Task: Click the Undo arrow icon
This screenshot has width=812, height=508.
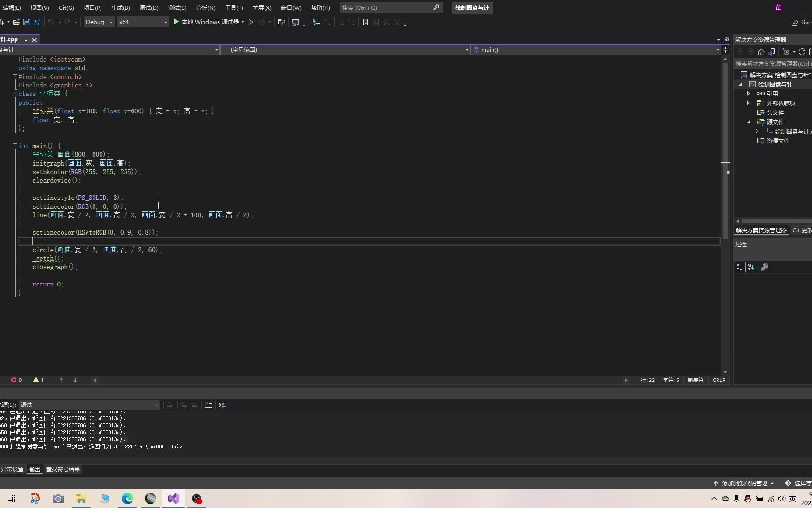Action: [x=51, y=22]
